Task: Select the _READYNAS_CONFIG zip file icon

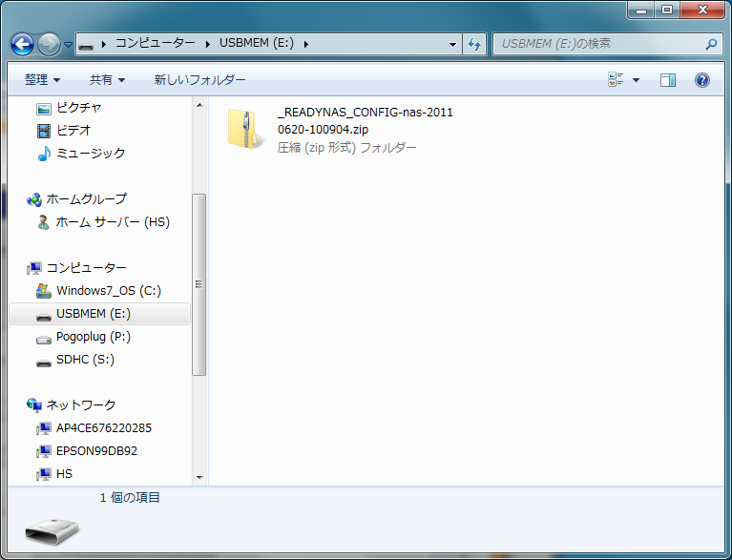Action: point(246,129)
